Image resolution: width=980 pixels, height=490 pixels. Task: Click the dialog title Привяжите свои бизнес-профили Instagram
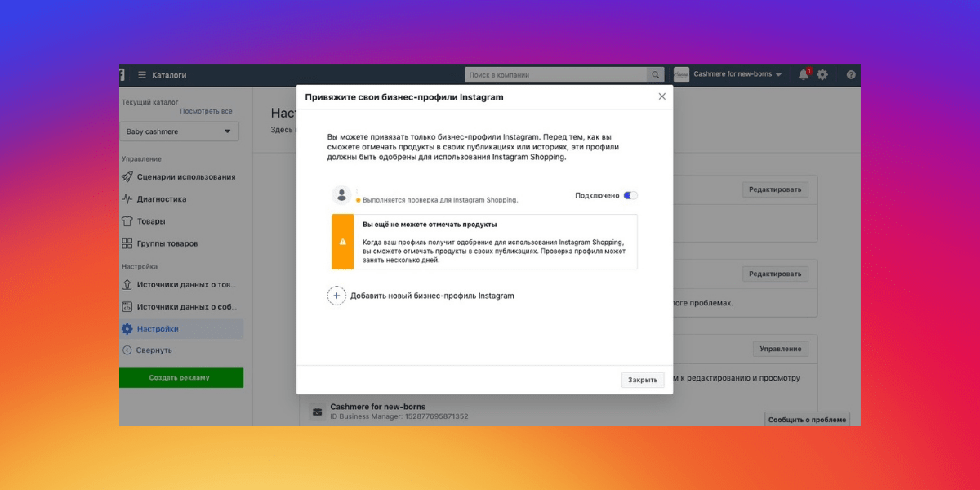404,96
